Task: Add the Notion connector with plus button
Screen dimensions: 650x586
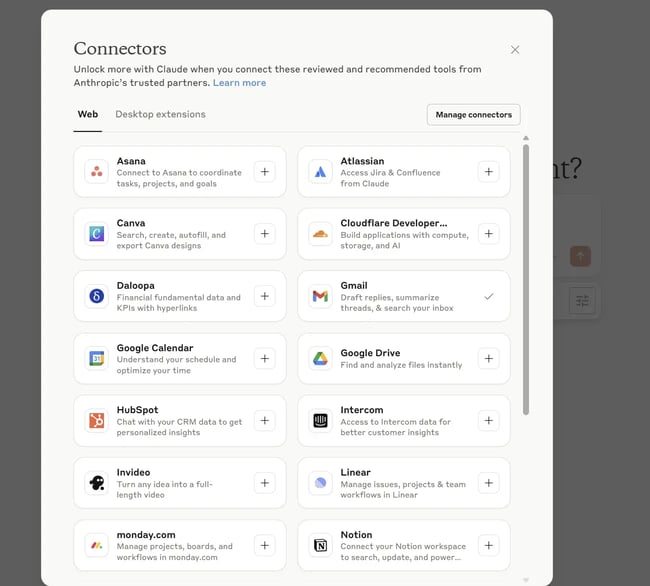Action: (489, 545)
